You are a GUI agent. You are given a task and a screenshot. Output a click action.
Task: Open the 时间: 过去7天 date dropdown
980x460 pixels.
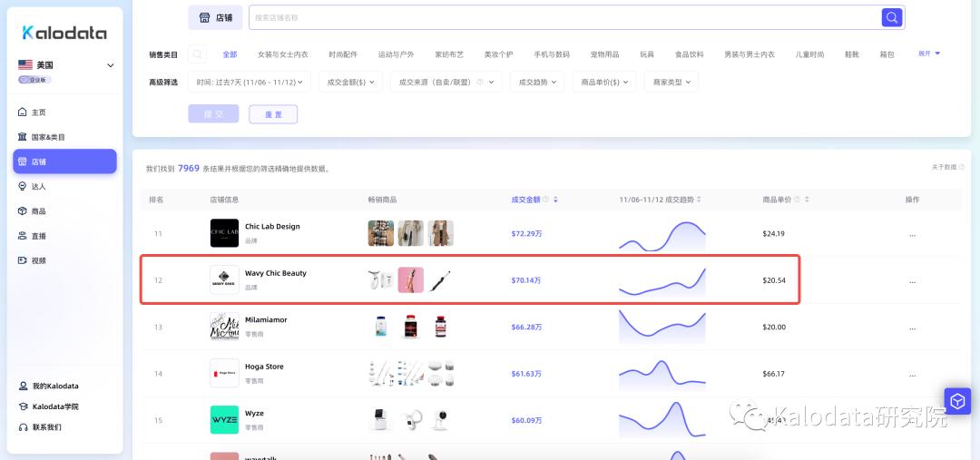(250, 82)
